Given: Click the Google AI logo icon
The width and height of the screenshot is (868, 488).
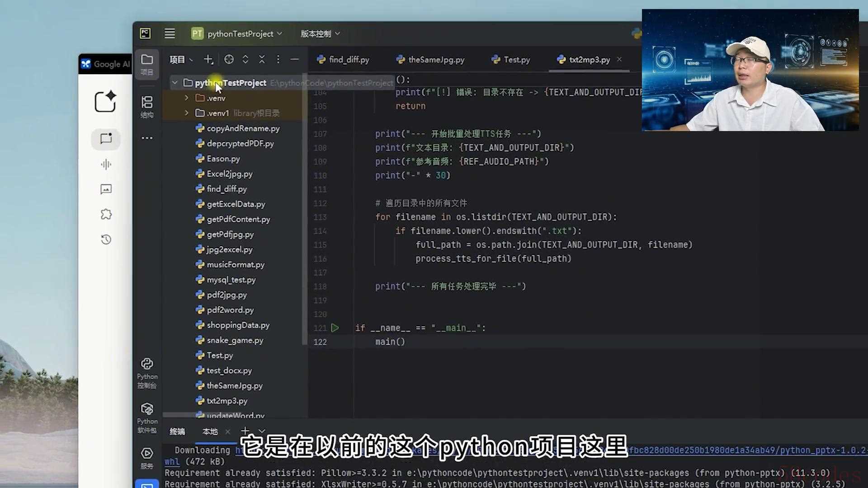Looking at the screenshot, I should (x=86, y=64).
